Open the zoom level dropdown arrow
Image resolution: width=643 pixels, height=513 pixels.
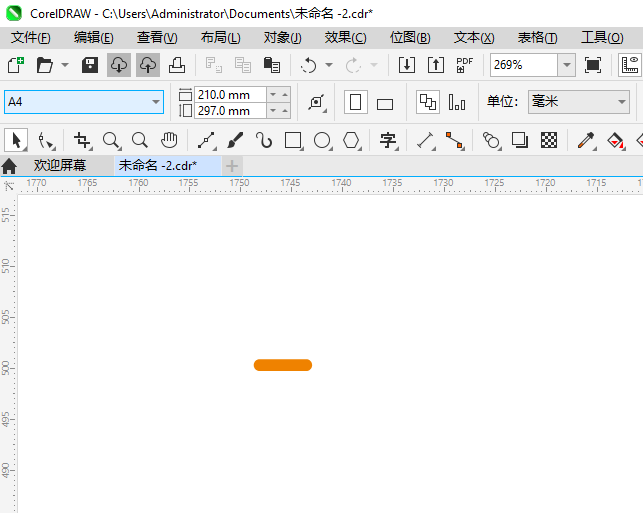[x=567, y=65]
